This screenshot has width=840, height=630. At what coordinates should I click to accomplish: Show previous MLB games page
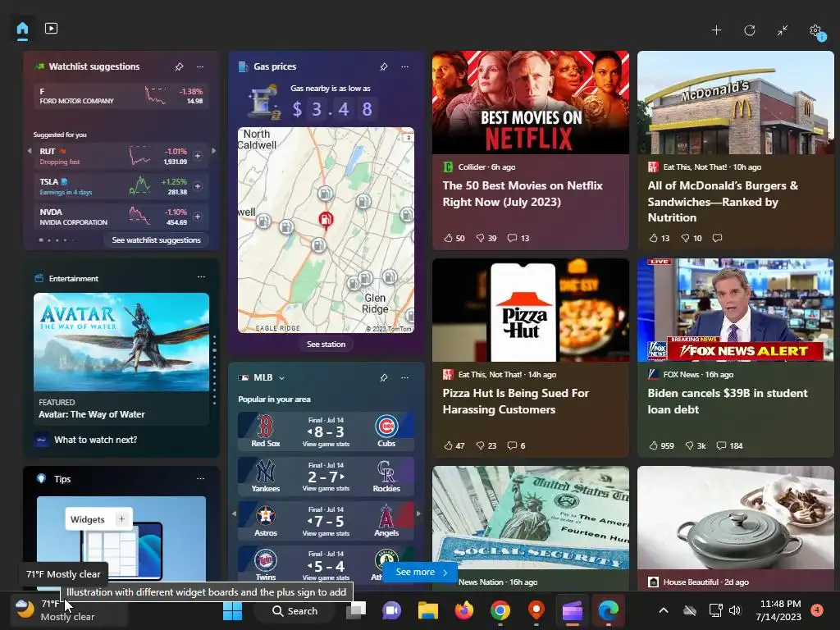point(234,514)
